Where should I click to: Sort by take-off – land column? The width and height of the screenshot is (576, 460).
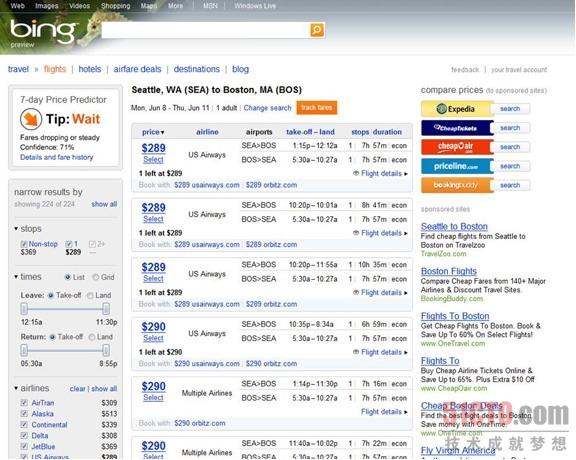tap(310, 132)
